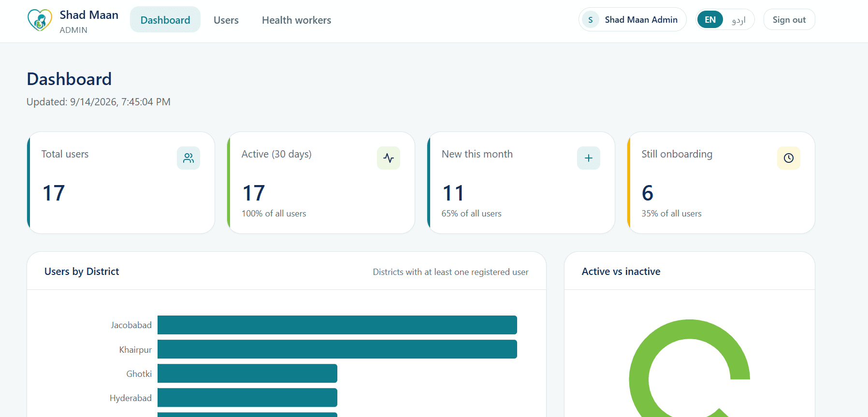Screen dimensions: 868x417
Task: Click the 'Total users' card label
Action: click(x=65, y=154)
